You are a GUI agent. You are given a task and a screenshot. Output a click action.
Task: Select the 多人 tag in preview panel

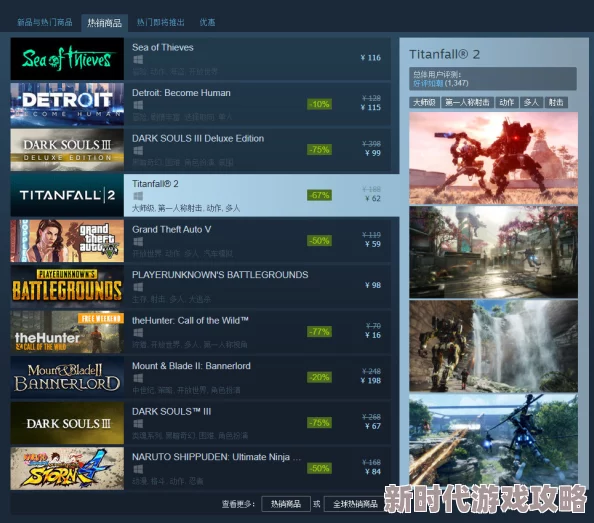pos(531,102)
